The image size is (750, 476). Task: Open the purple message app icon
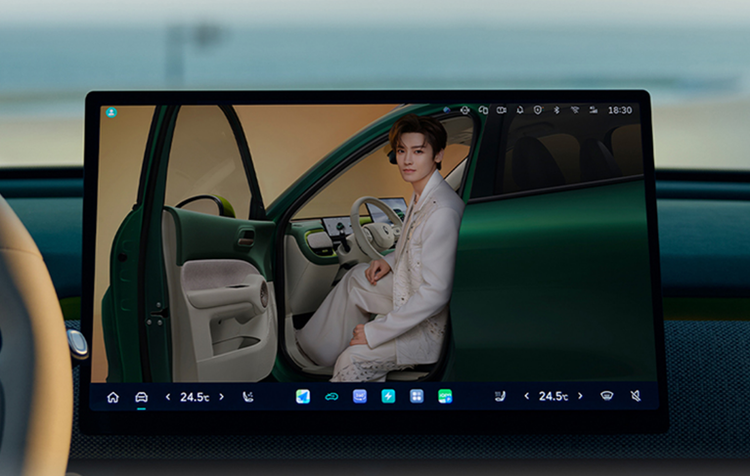click(x=360, y=396)
